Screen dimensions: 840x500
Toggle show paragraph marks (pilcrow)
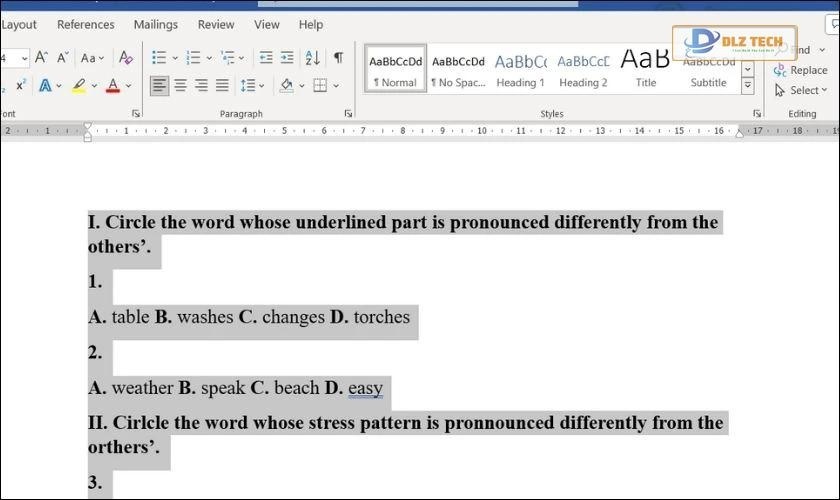click(x=338, y=58)
